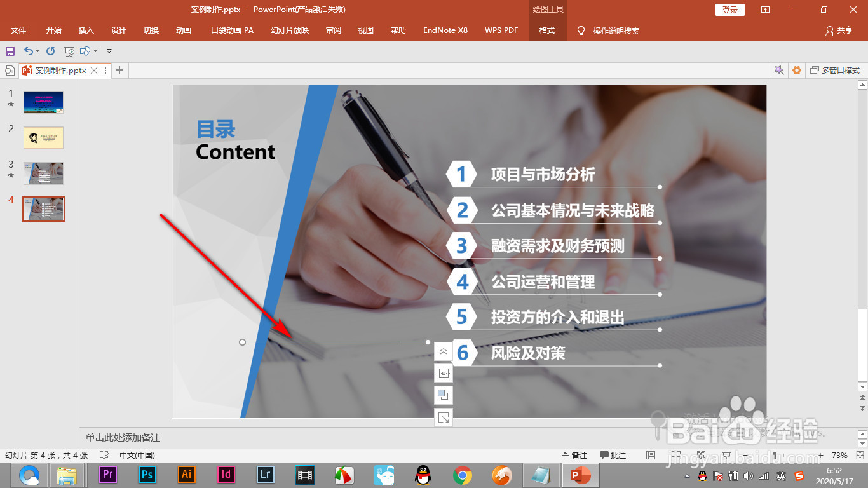This screenshot has width=868, height=488.
Task: Toggle the 备注 notes pane in status bar
Action: pos(574,456)
